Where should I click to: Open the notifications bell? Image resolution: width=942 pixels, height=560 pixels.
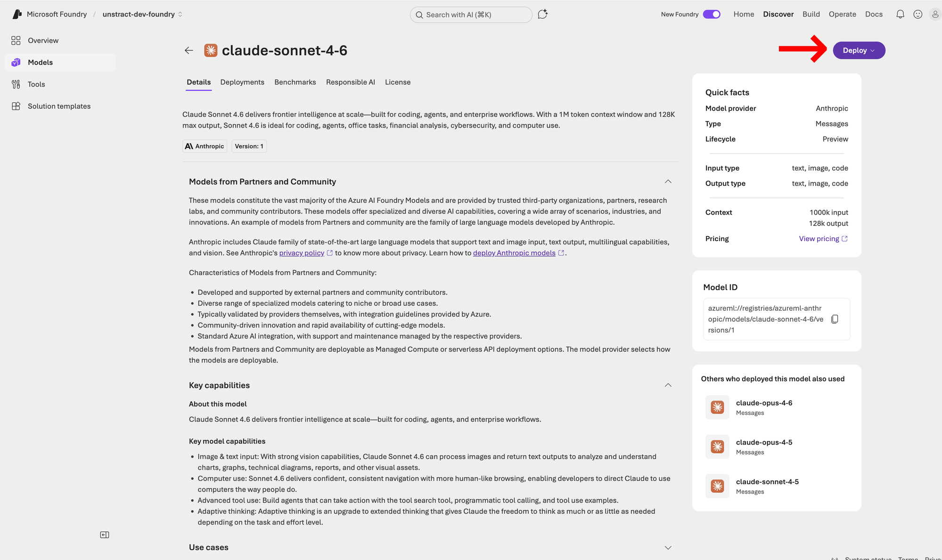pyautogui.click(x=900, y=14)
